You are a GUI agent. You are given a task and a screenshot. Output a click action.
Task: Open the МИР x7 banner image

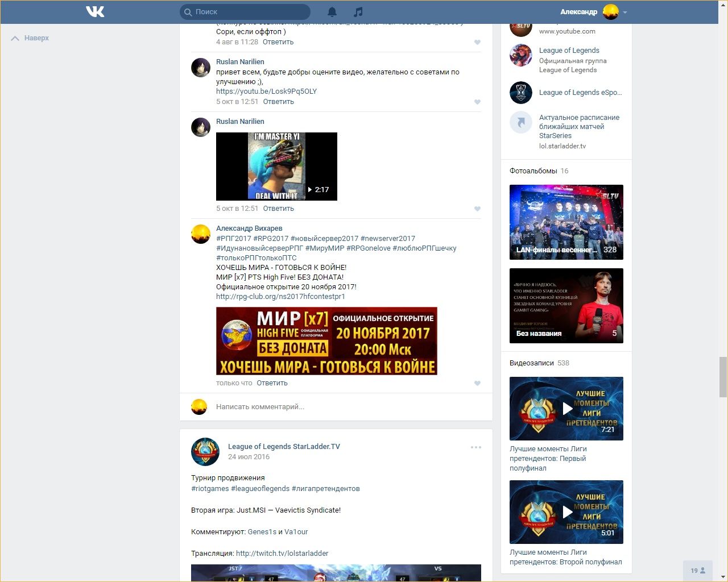(x=326, y=341)
